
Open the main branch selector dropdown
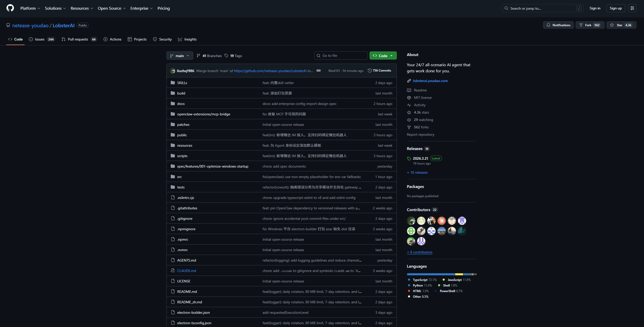(x=180, y=56)
